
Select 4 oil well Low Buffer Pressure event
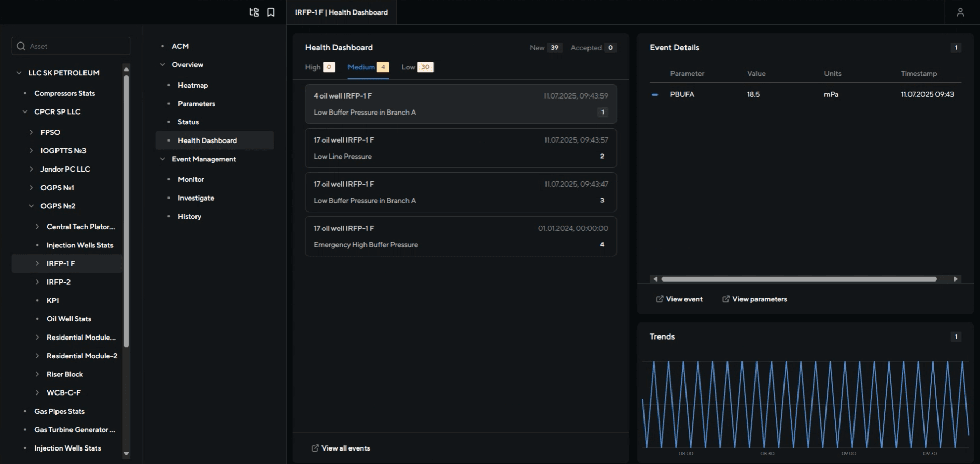point(461,104)
